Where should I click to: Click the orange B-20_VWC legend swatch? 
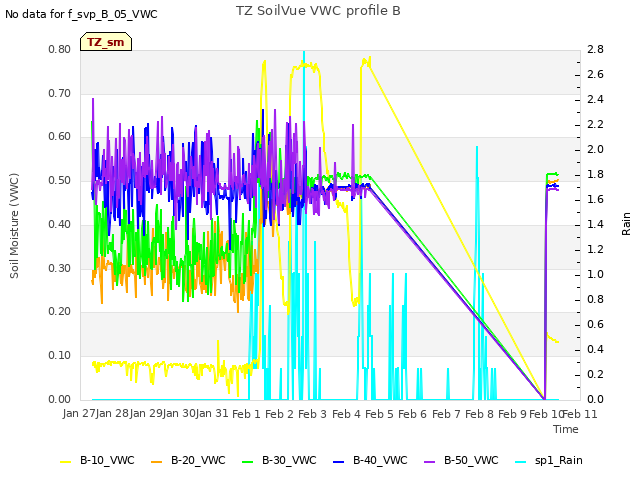156,461
